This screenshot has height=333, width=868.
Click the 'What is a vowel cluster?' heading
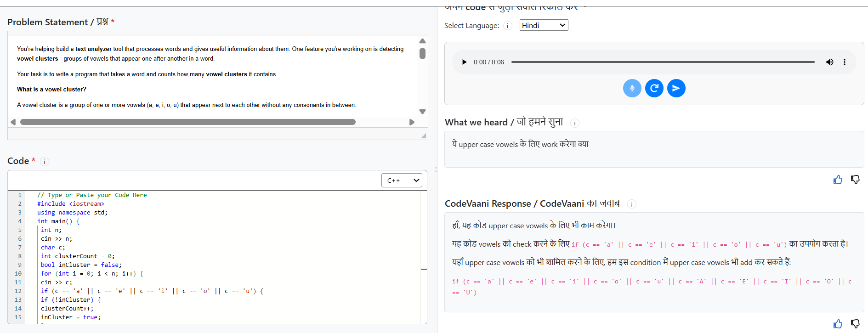click(x=51, y=90)
